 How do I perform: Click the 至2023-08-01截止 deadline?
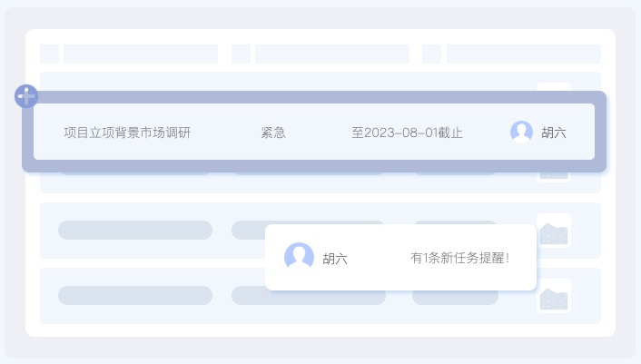pos(407,133)
